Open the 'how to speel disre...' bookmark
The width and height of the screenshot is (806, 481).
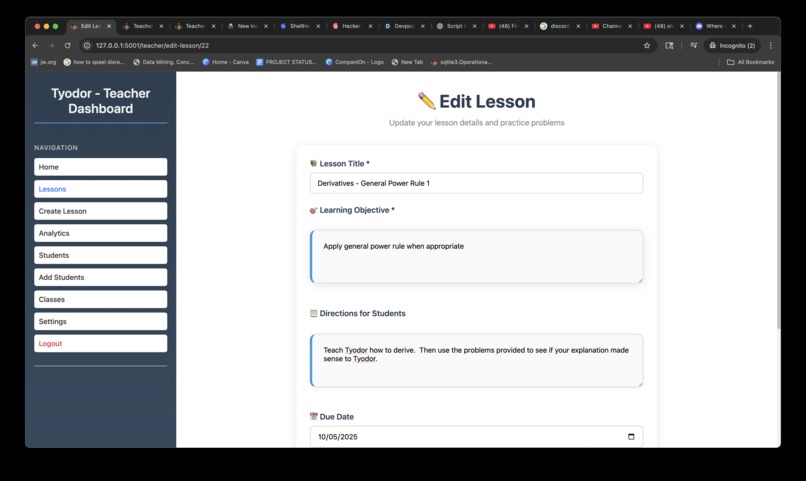tap(94, 62)
